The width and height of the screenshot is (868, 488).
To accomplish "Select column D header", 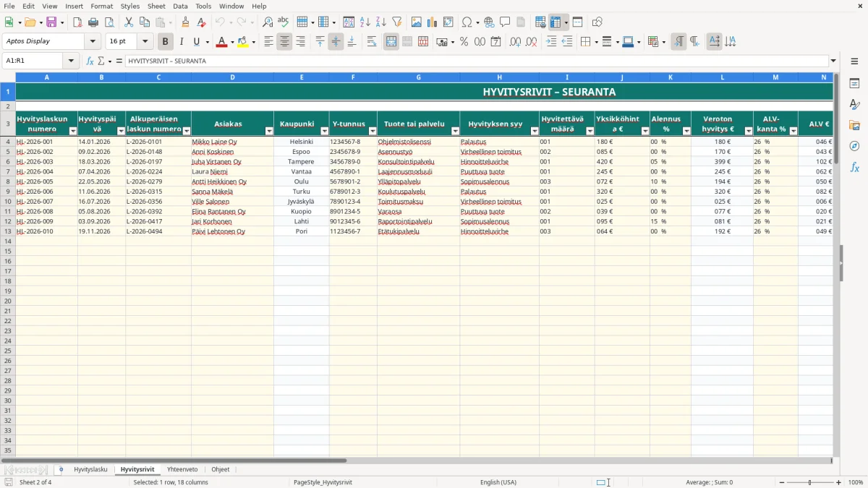I will pyautogui.click(x=232, y=77).
